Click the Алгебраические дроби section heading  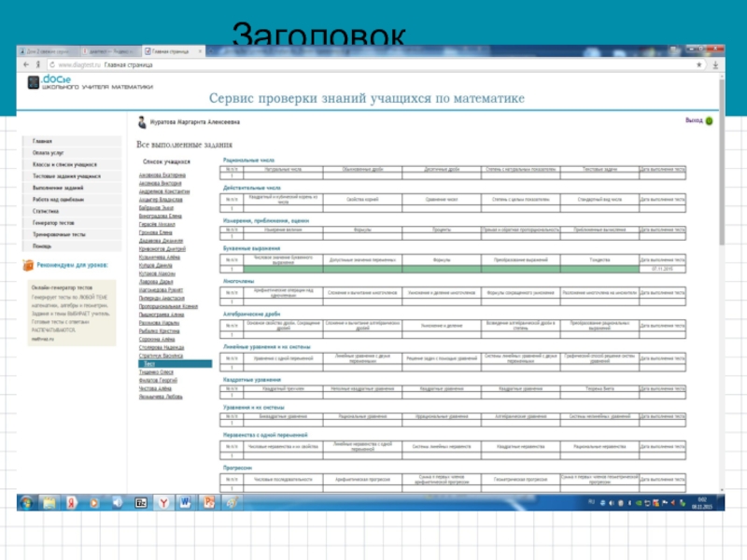(251, 315)
